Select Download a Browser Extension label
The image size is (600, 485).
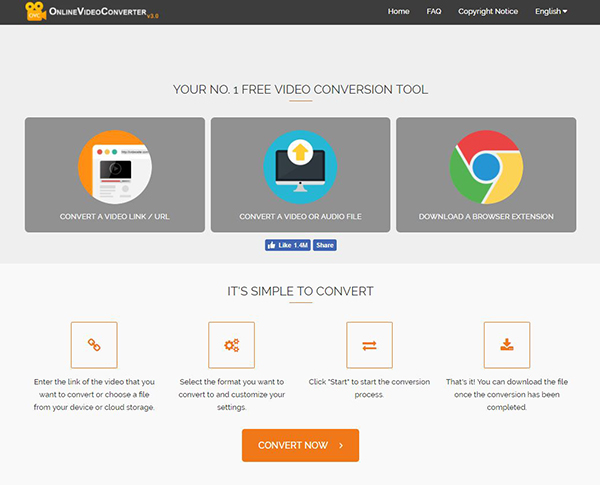pyautogui.click(x=485, y=216)
